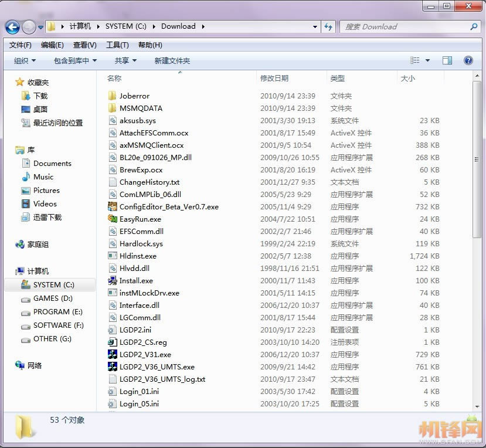Sort files by the 修改日期 column header

click(274, 78)
